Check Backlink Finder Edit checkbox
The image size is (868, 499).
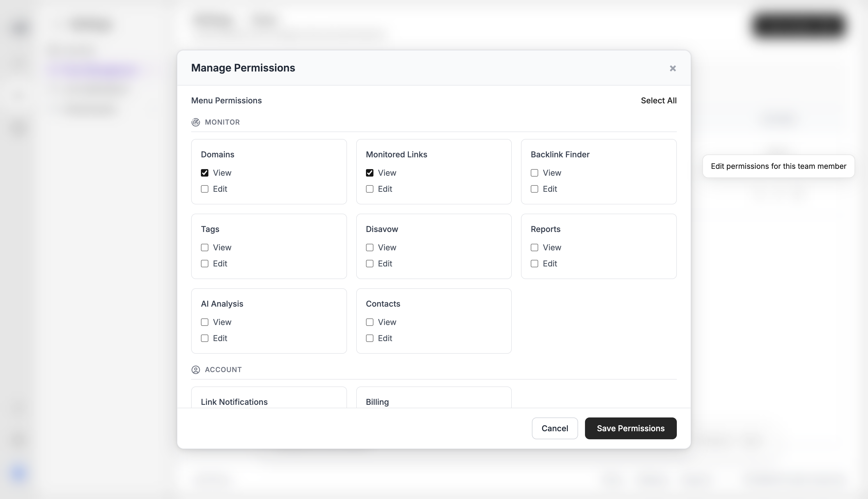pos(534,189)
